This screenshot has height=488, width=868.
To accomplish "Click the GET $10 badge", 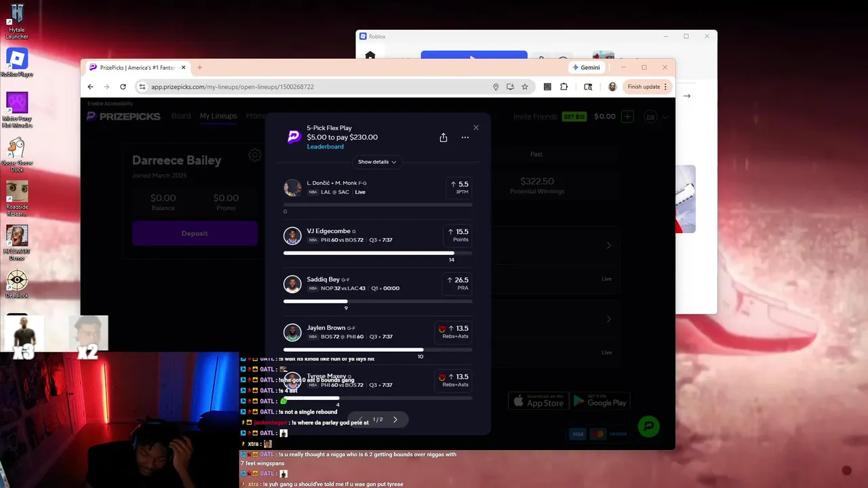I will (x=574, y=117).
